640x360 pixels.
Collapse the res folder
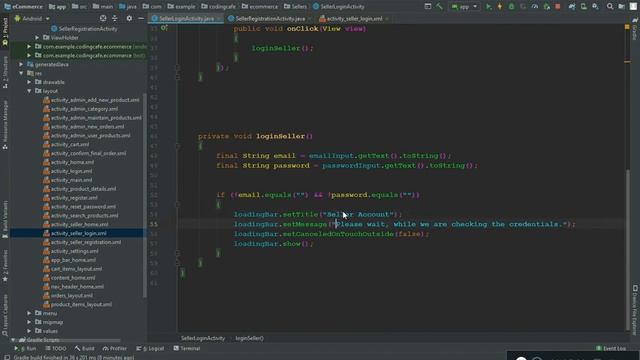[21, 73]
